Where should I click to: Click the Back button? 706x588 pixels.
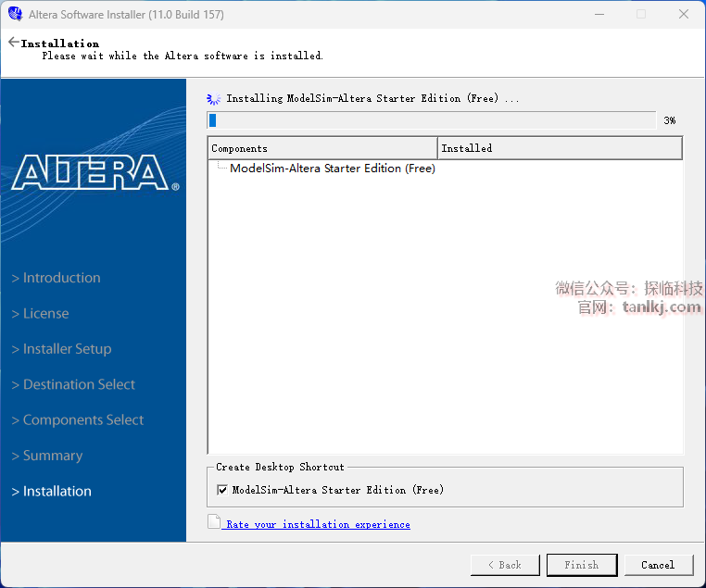505,565
